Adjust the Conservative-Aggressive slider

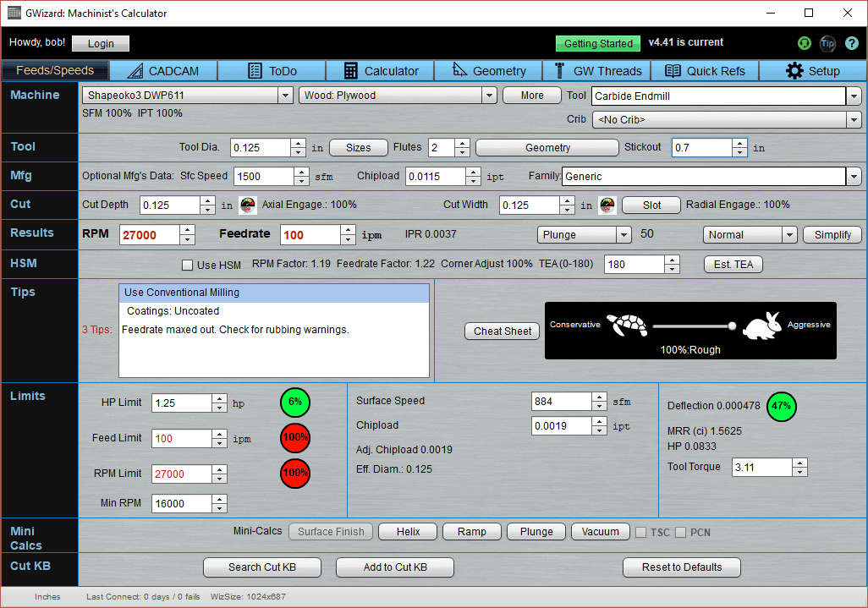pos(730,326)
